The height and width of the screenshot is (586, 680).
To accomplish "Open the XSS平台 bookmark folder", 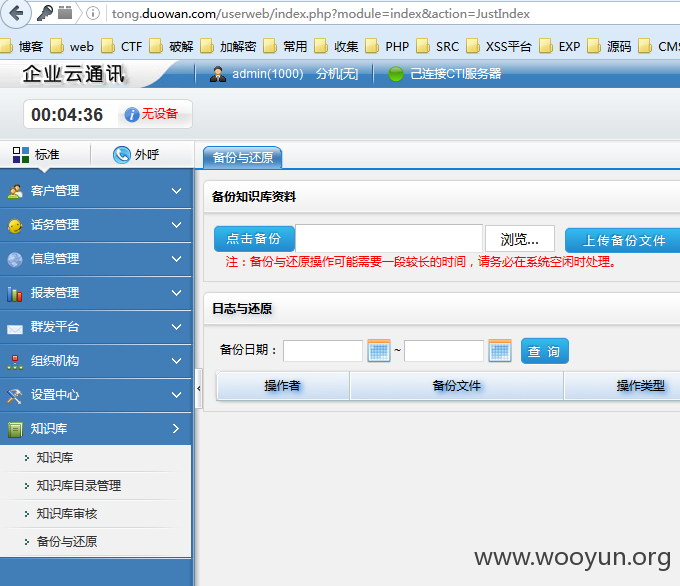I will (499, 46).
